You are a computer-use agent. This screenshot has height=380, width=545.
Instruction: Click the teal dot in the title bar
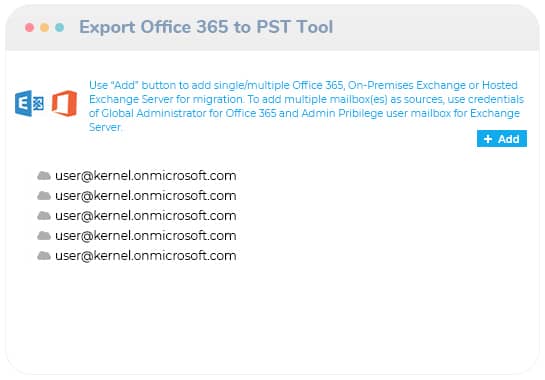pos(59,27)
